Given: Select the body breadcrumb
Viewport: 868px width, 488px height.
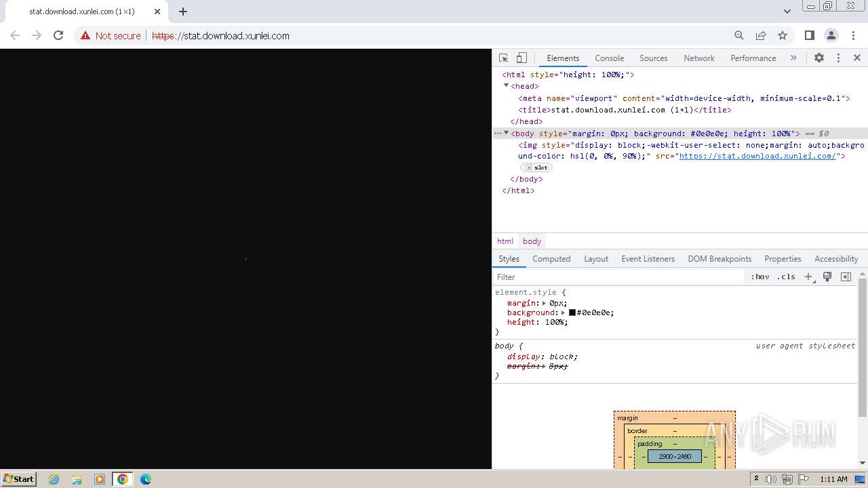Looking at the screenshot, I should (532, 241).
